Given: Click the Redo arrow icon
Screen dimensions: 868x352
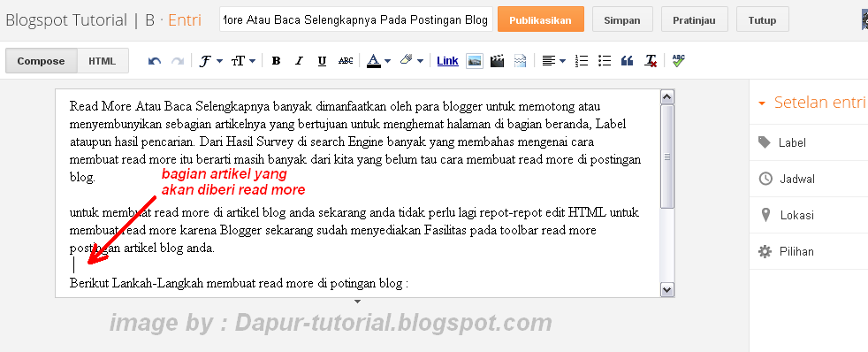Looking at the screenshot, I should (177, 61).
